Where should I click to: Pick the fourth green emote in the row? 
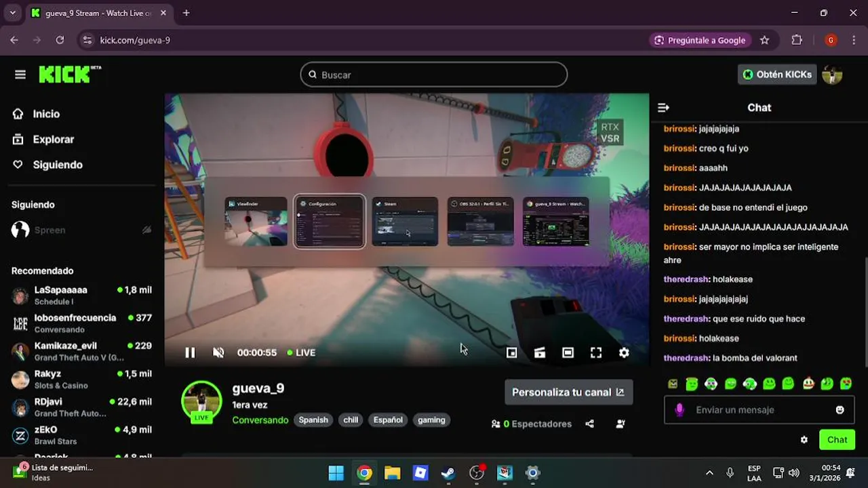(x=730, y=384)
